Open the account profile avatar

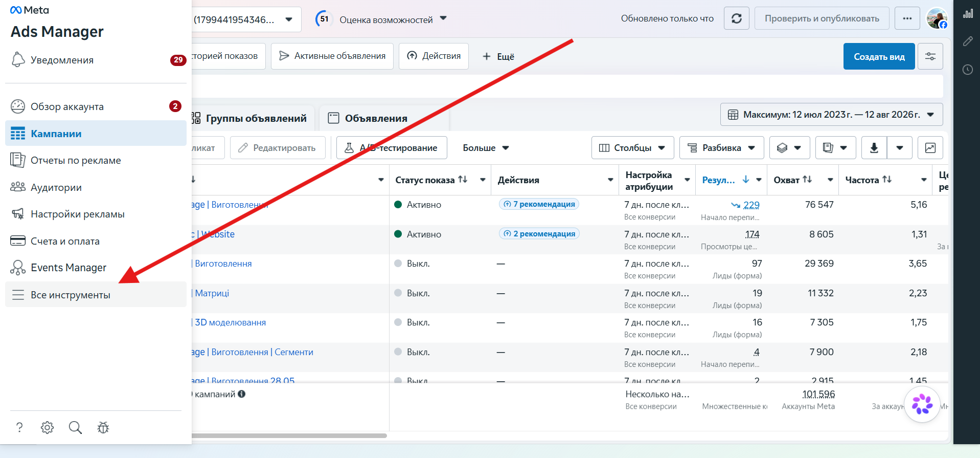pos(937,18)
